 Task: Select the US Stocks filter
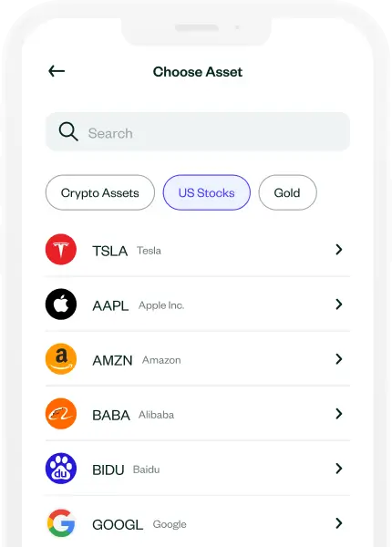click(x=206, y=192)
